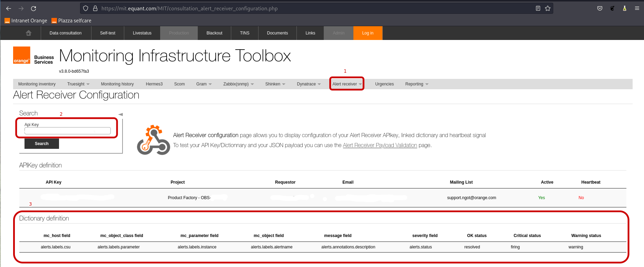Screen dimensions: 644x267
Task: Bookmark this page with the star
Action: point(548,8)
